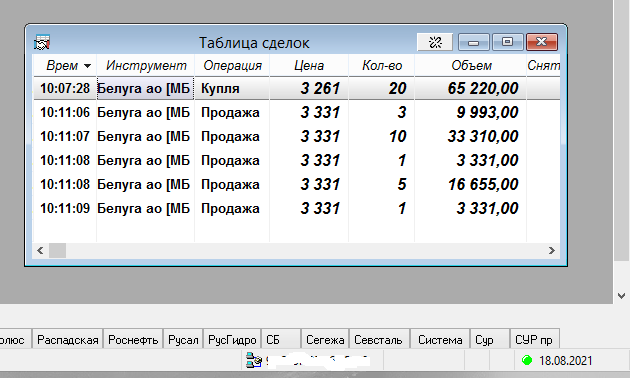
Task: Click the Белуга ао cell in the 10:11:07 row
Action: pos(145,136)
